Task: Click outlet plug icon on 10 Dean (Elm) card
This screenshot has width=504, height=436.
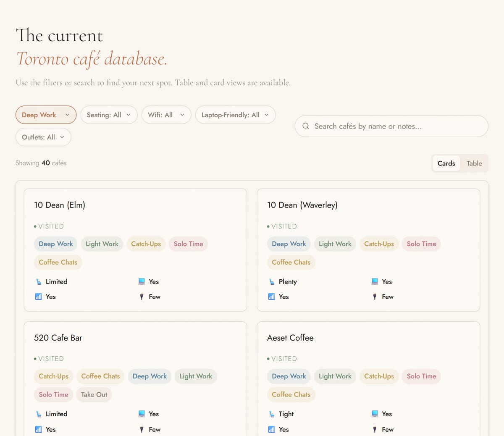Action: coord(142,297)
